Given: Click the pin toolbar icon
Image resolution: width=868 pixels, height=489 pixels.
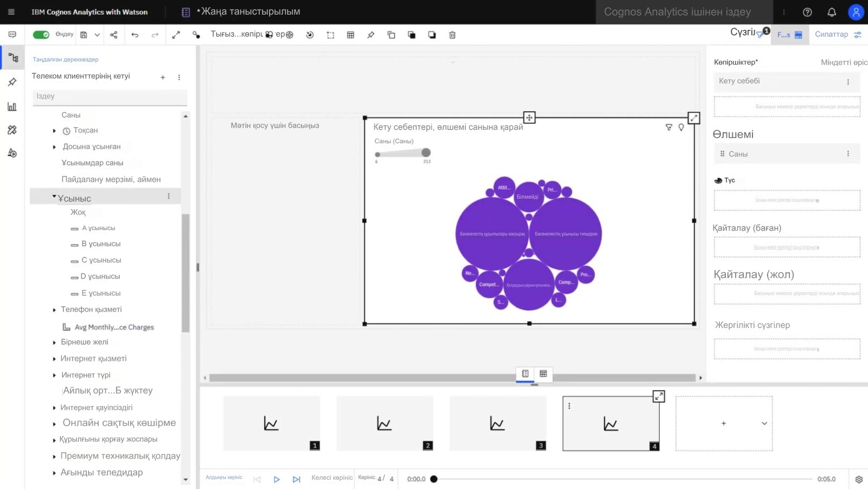Looking at the screenshot, I should coord(371,35).
